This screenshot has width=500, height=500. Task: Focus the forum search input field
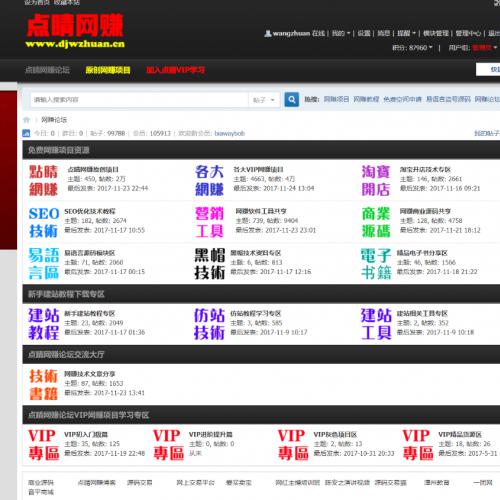tap(139, 100)
